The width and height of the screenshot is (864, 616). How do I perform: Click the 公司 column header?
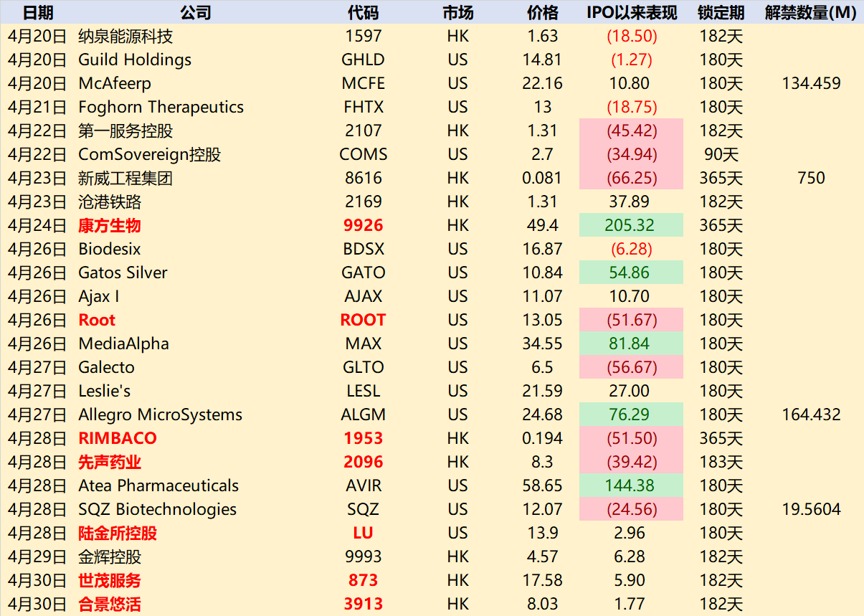coord(195,12)
